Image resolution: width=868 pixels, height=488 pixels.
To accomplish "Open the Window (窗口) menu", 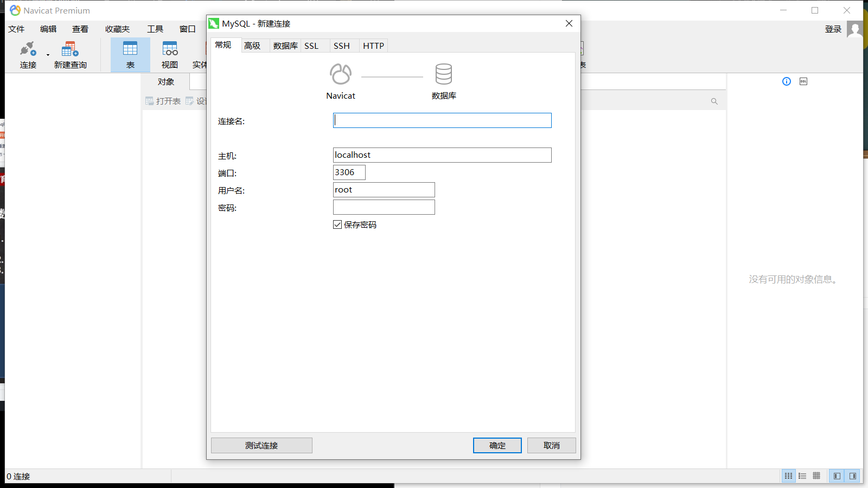I will click(x=188, y=29).
